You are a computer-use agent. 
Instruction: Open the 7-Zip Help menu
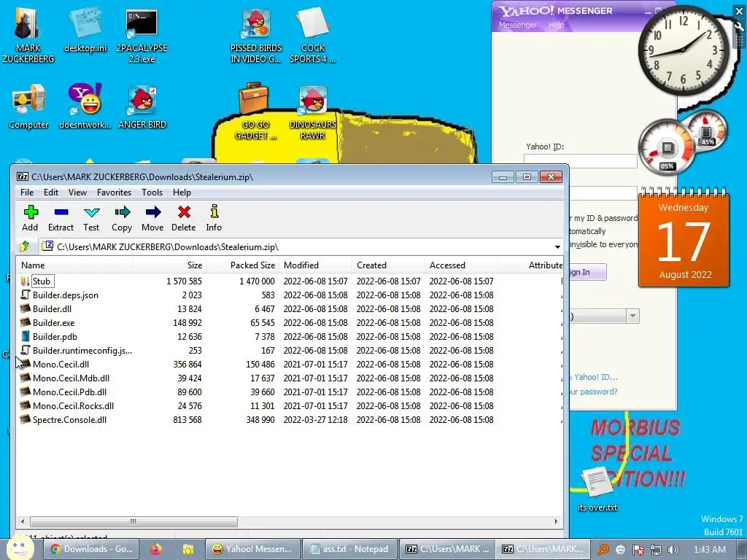pos(182,192)
